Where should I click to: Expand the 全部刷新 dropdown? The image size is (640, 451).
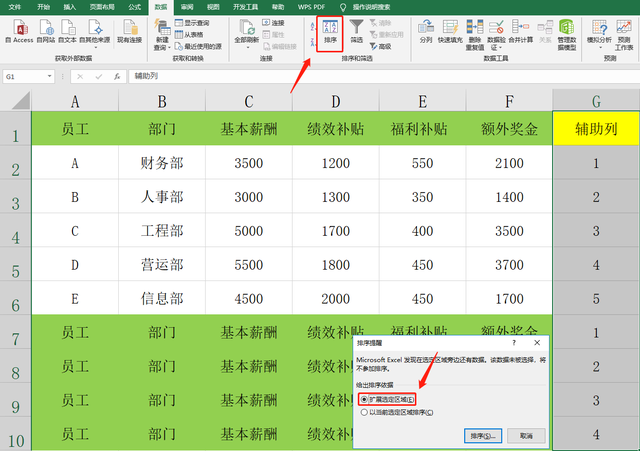coord(247,47)
